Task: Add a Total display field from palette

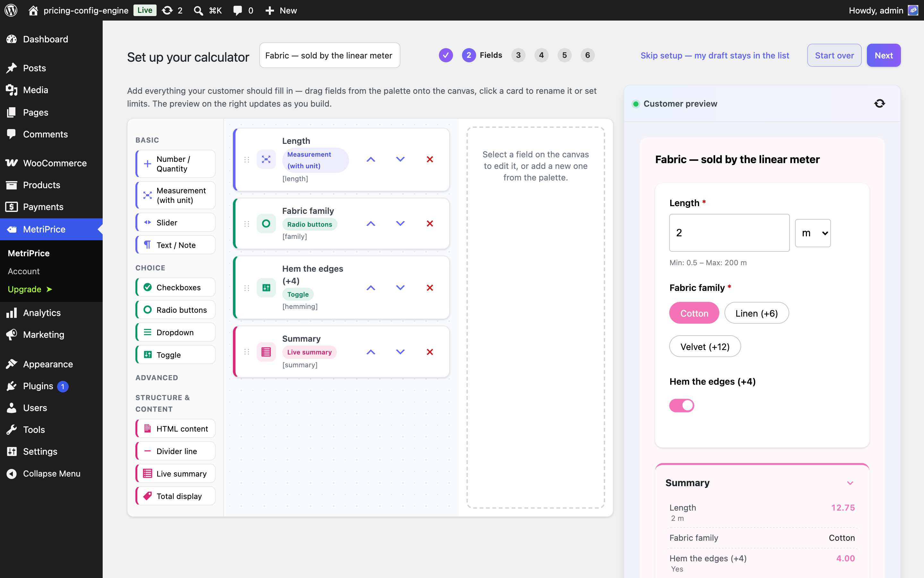Action: 175,496
